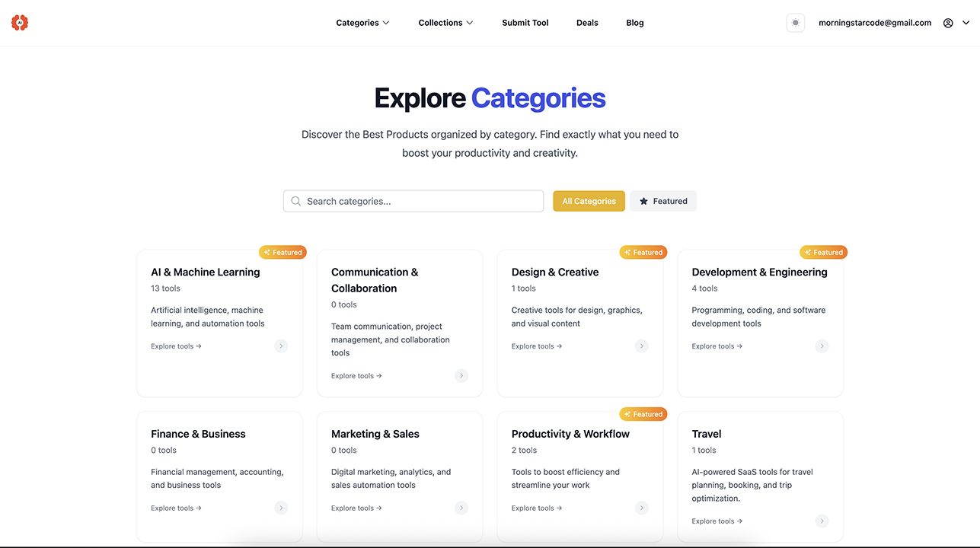980x548 pixels.
Task: Open the Collections dropdown menu
Action: [445, 23]
